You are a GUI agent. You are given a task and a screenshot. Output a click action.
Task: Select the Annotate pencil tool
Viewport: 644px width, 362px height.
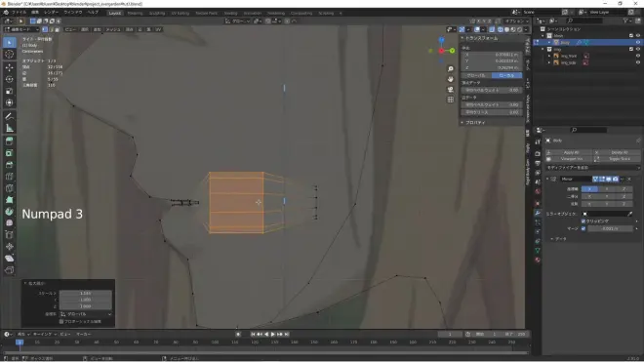(x=10, y=116)
